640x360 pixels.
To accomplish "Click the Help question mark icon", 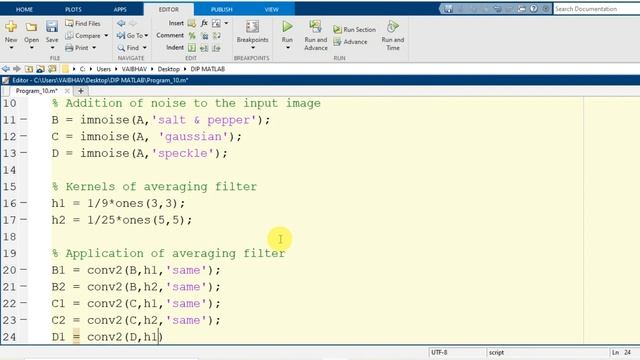I will tap(533, 9).
